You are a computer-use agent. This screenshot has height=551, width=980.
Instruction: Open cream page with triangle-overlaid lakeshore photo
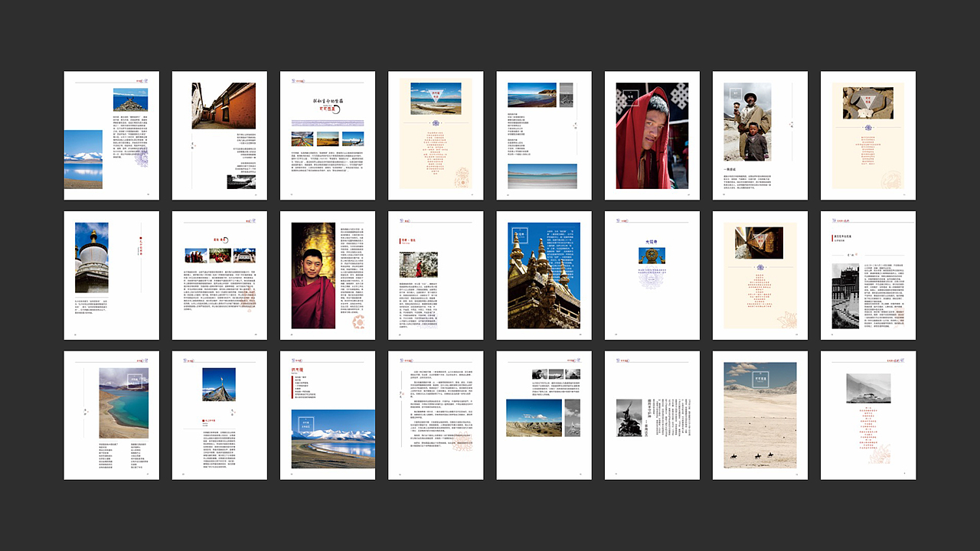point(436,136)
